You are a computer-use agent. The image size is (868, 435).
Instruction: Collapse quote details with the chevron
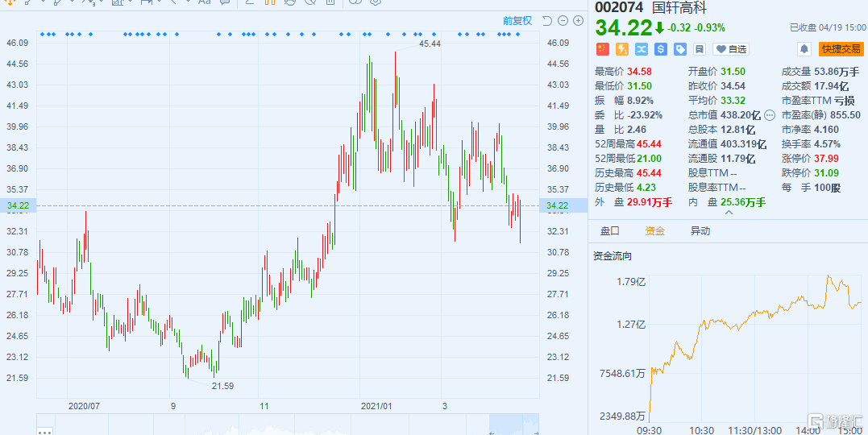click(x=729, y=213)
